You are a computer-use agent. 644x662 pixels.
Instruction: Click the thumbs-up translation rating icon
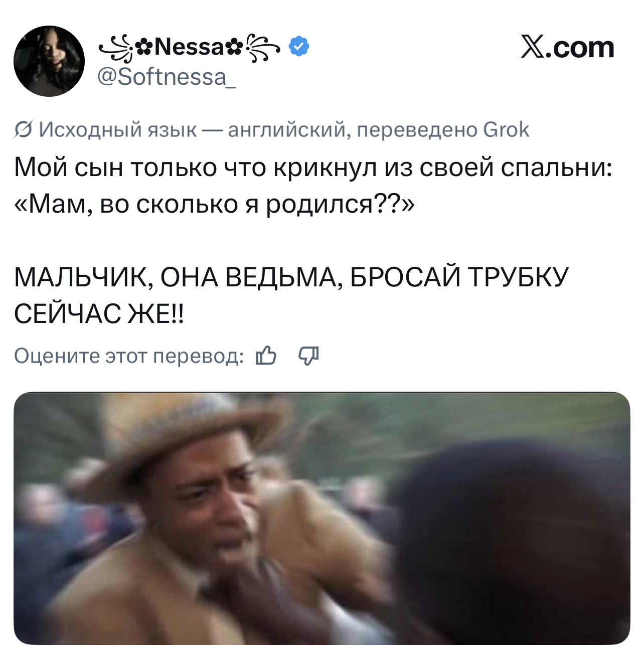pos(266,356)
